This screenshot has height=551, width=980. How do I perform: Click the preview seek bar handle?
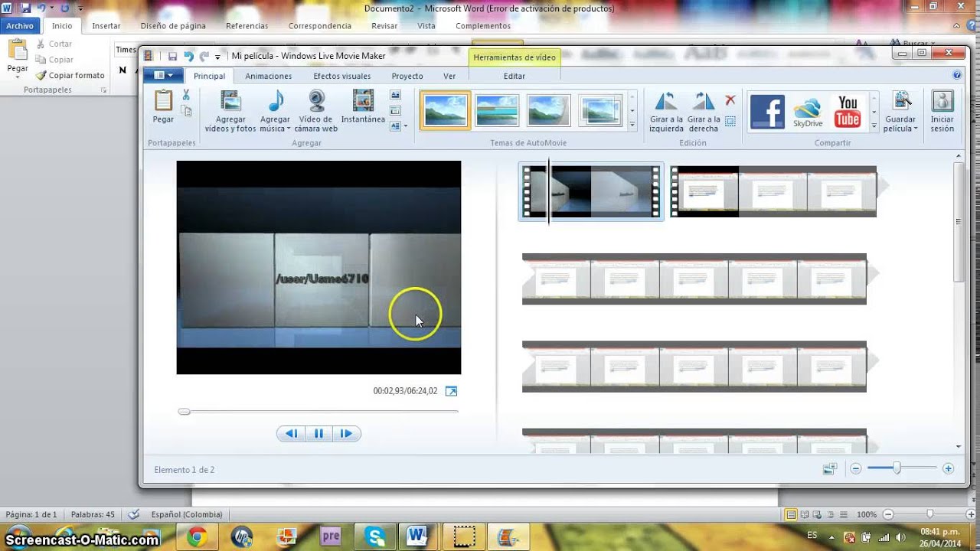point(184,412)
